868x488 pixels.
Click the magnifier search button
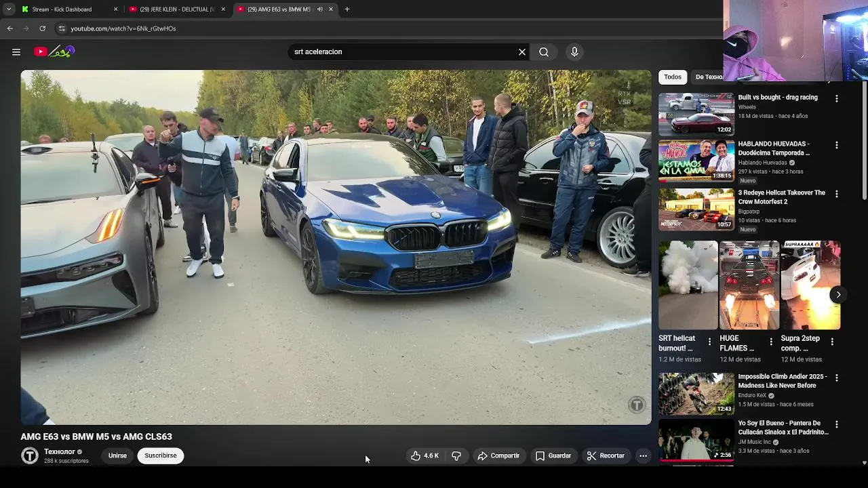tap(544, 52)
